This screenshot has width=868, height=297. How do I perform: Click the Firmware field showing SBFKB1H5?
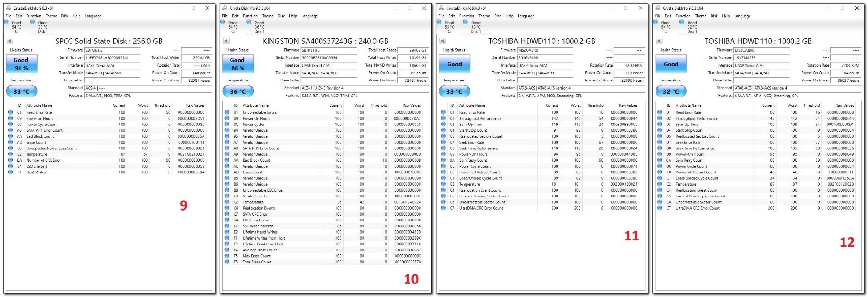329,50
